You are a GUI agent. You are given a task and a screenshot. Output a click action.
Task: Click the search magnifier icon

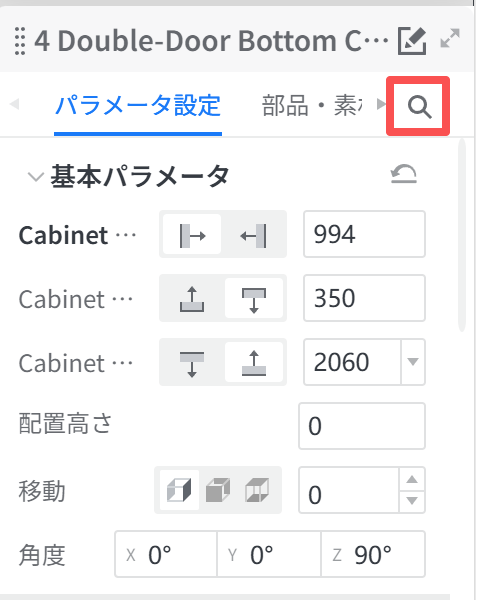(419, 107)
